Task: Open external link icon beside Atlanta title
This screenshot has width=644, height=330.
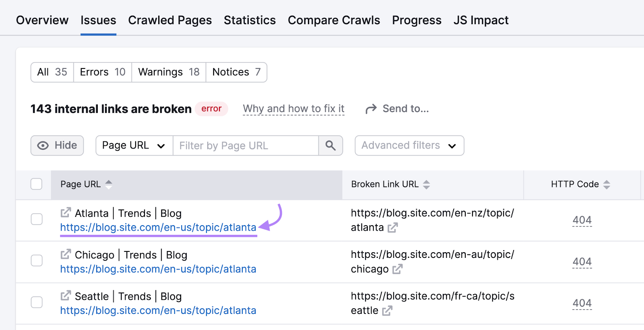Action: point(66,212)
